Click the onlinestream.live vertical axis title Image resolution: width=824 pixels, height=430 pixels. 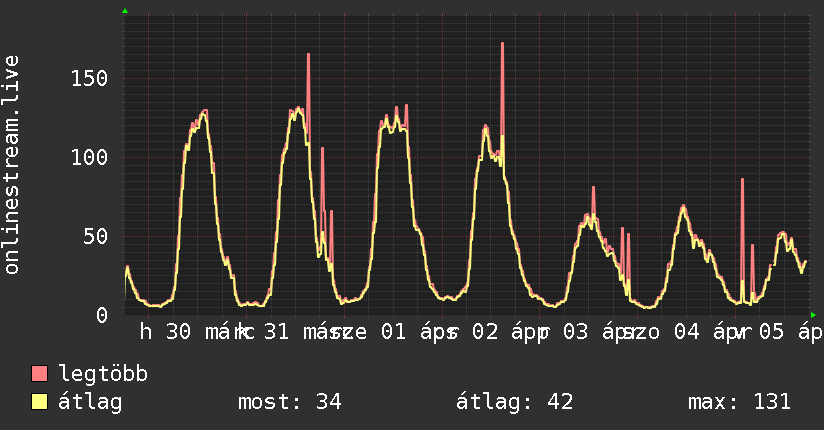point(11,165)
